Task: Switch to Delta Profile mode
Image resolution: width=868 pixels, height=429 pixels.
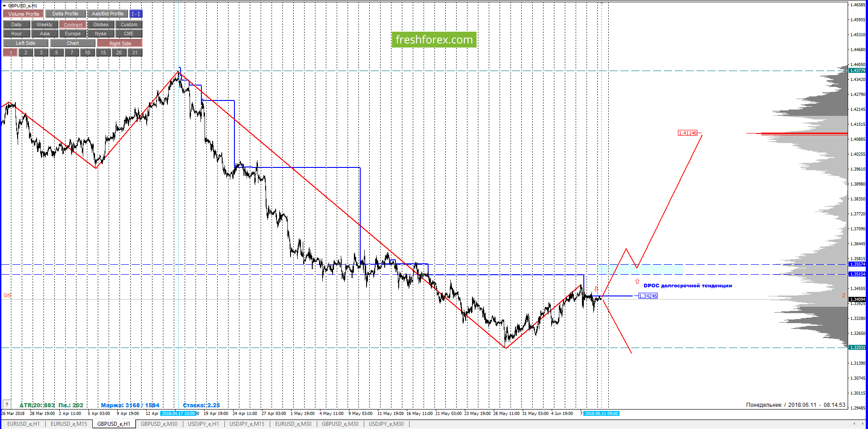Action: pyautogui.click(x=65, y=14)
